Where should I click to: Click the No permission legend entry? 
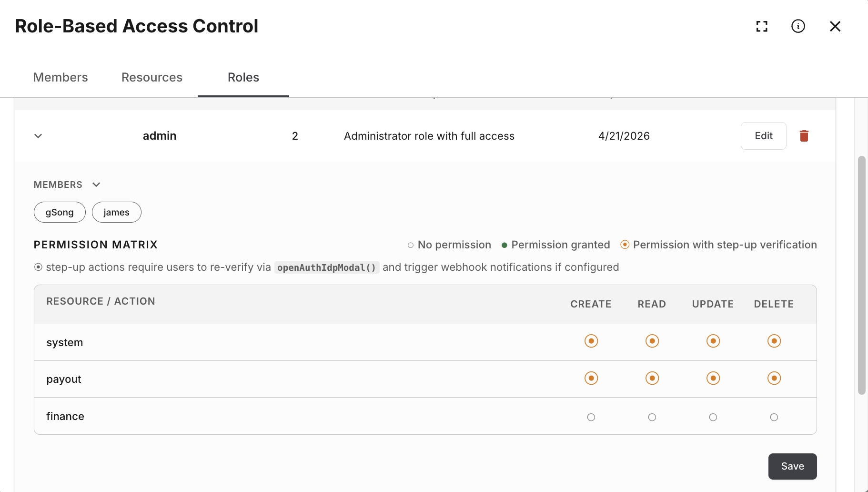(x=449, y=245)
